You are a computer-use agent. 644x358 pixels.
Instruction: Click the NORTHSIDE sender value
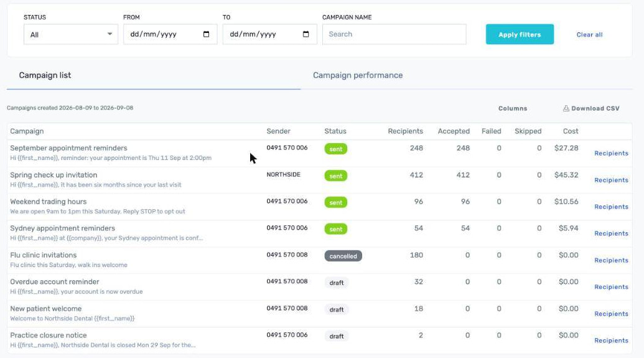(283, 174)
